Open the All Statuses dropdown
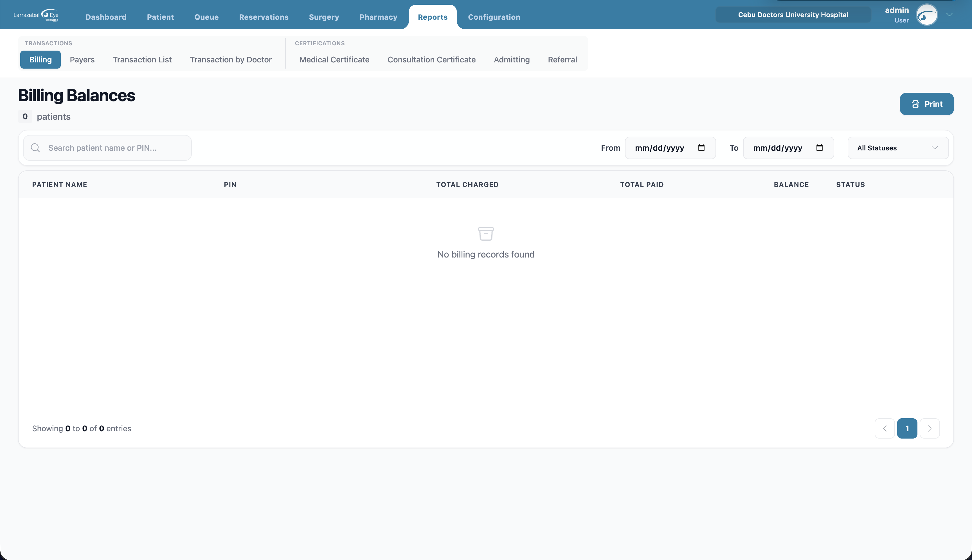The image size is (972, 560). tap(898, 148)
